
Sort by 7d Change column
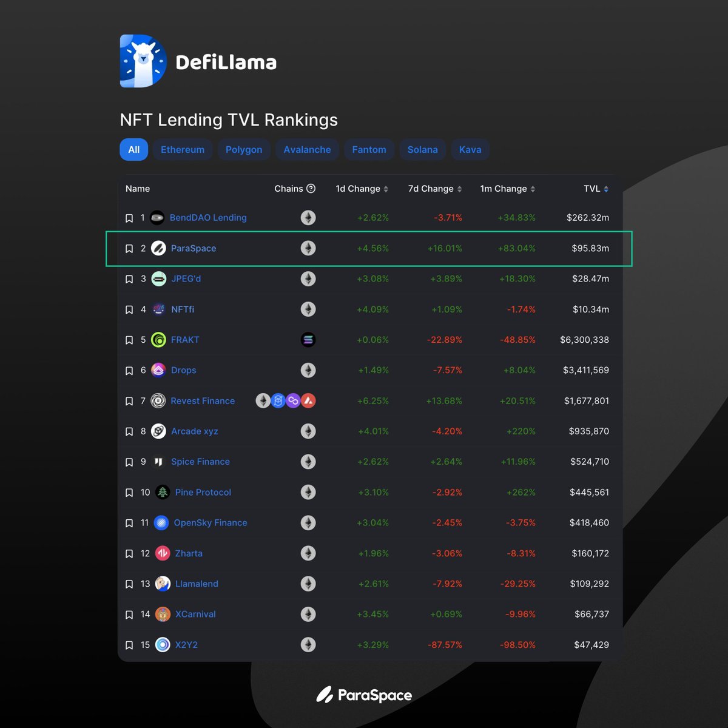[x=435, y=189]
